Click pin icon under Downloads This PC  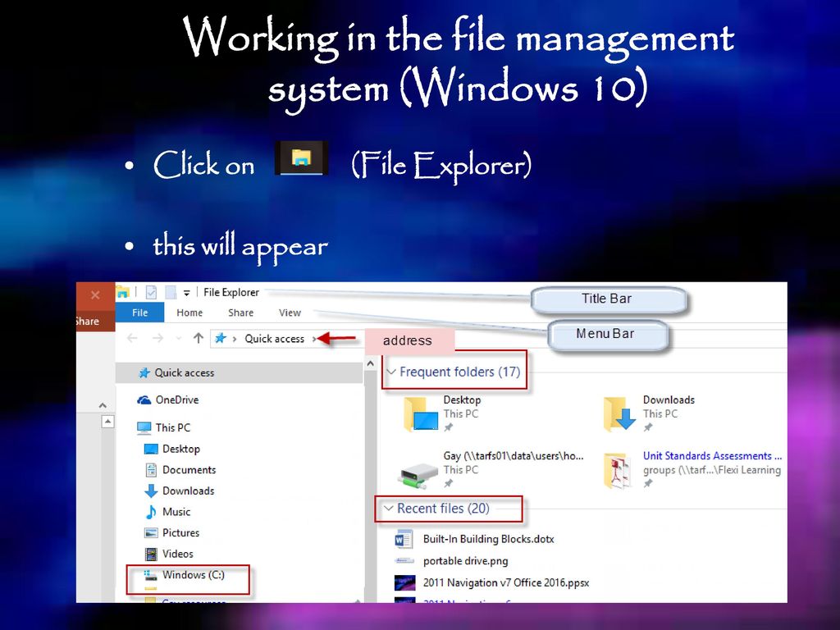(x=648, y=427)
